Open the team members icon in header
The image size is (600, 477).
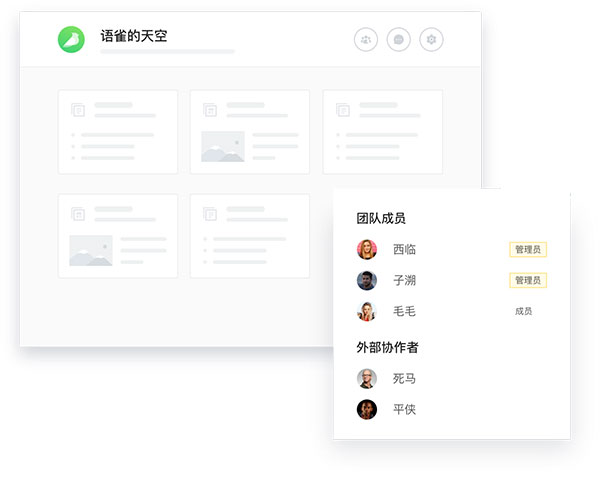coord(366,39)
